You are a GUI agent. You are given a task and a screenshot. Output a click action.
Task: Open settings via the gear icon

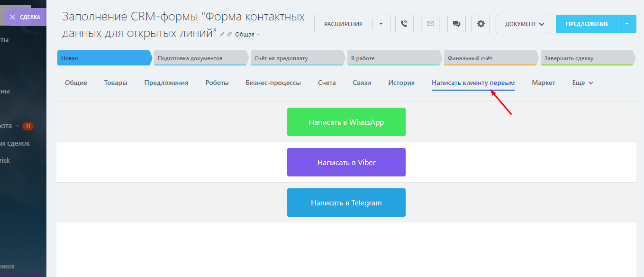coord(481,24)
